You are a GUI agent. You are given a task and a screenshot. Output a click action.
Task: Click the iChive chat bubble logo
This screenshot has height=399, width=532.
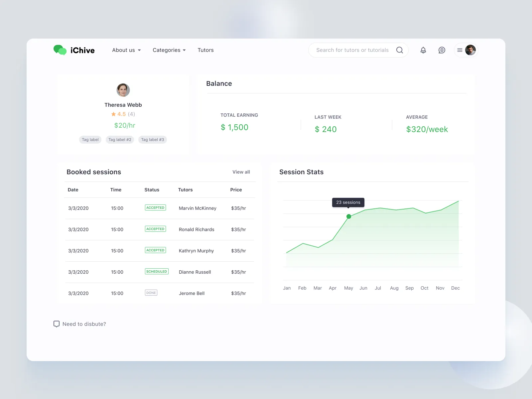click(60, 50)
